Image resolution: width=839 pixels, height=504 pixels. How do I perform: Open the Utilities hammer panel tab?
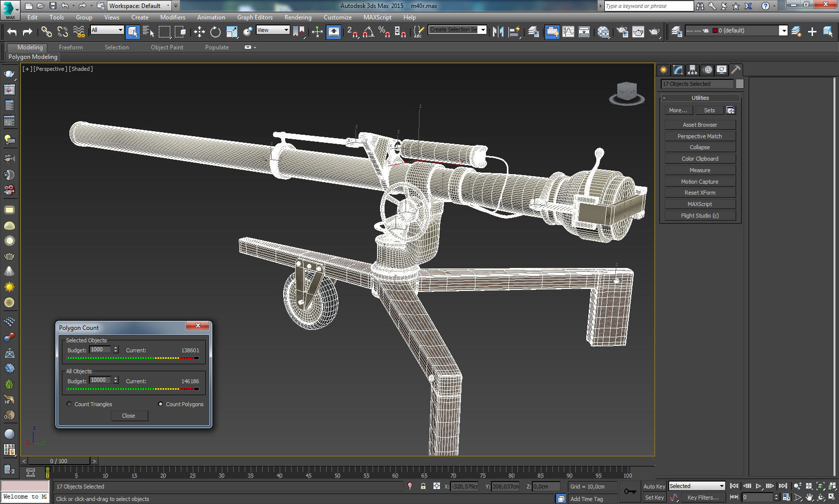(x=736, y=70)
